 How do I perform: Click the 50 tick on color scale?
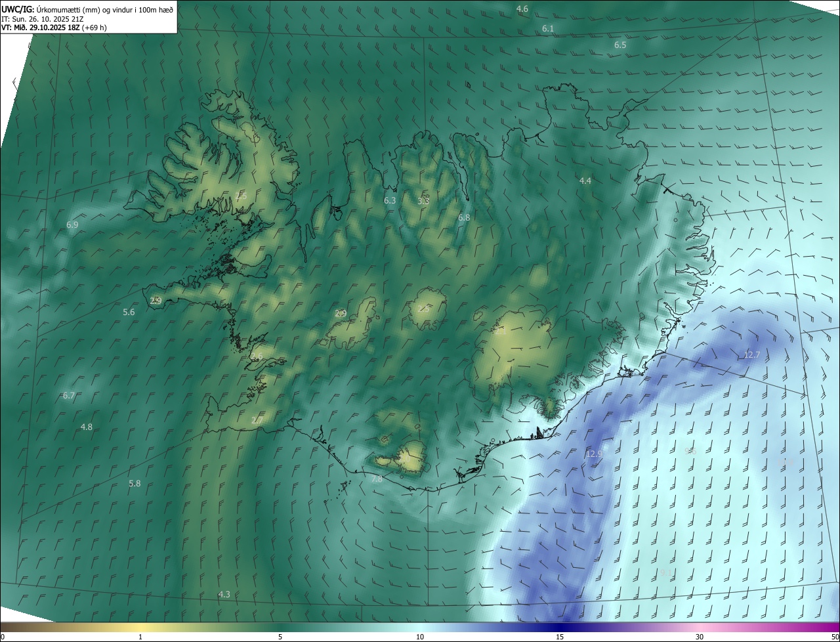click(835, 637)
